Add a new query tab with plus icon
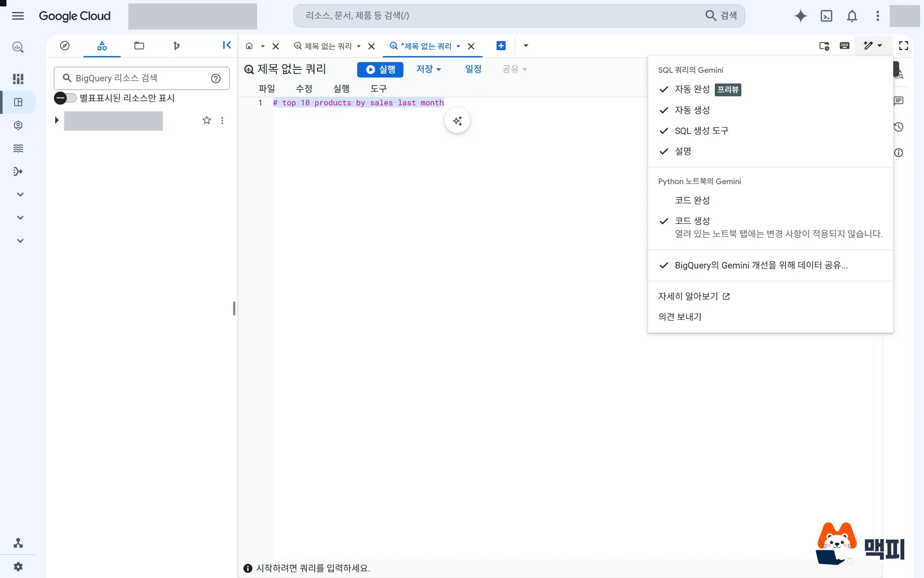924x578 pixels. point(501,46)
